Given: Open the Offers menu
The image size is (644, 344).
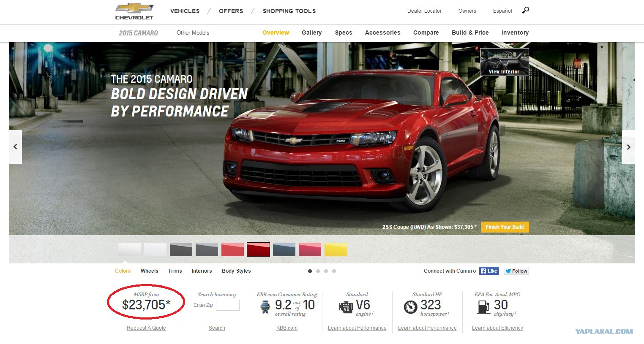Looking at the screenshot, I should tap(231, 11).
